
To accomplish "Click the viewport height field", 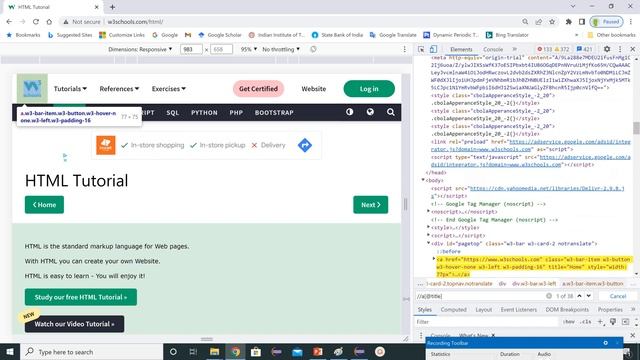I will tap(221, 49).
